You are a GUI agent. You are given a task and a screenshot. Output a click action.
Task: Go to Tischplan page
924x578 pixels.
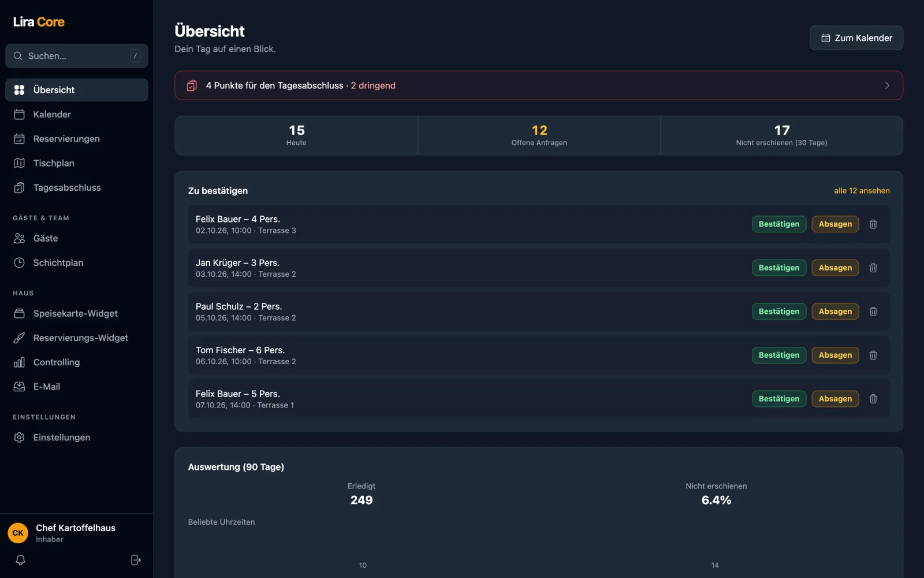[x=77, y=163]
